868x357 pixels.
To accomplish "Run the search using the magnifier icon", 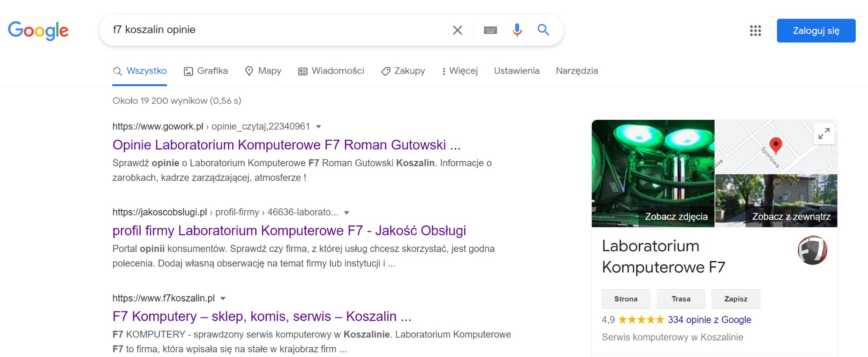I will pyautogui.click(x=543, y=30).
